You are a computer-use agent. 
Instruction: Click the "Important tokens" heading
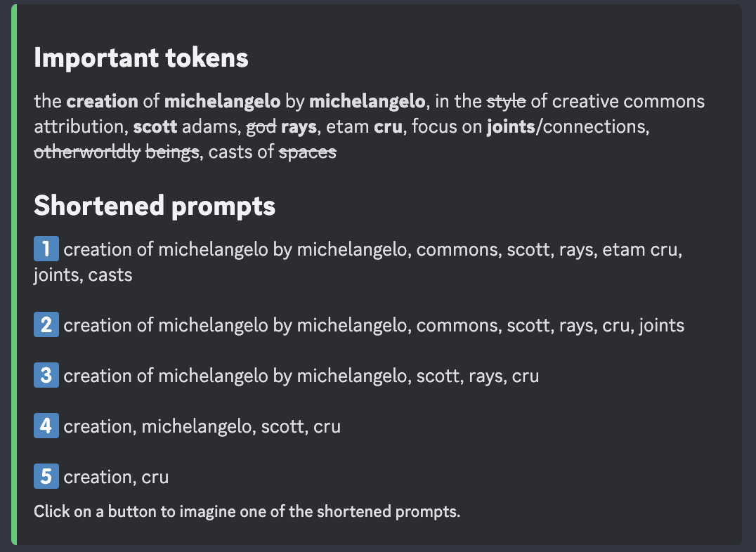coord(141,58)
